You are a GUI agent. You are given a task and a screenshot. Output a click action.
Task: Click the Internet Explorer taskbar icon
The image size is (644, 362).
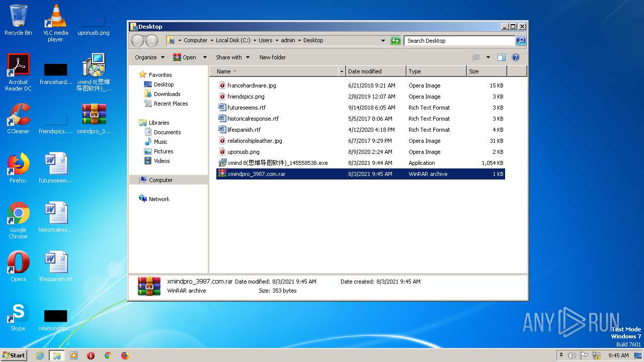click(40, 355)
